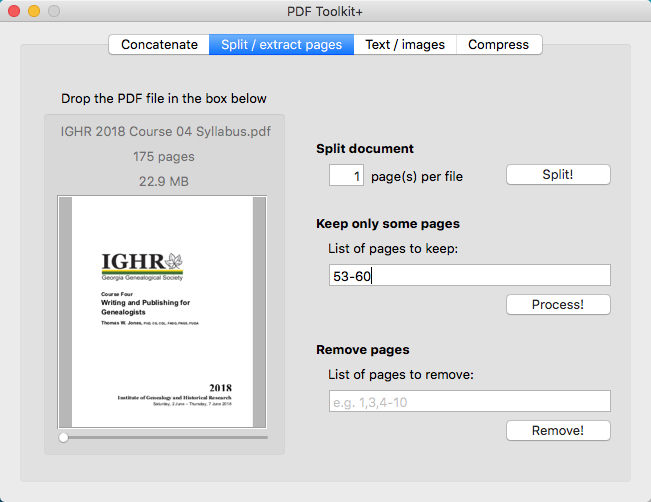Click the PDF cover page thumbnail
Viewport: 651px width, 502px height.
coord(163,312)
